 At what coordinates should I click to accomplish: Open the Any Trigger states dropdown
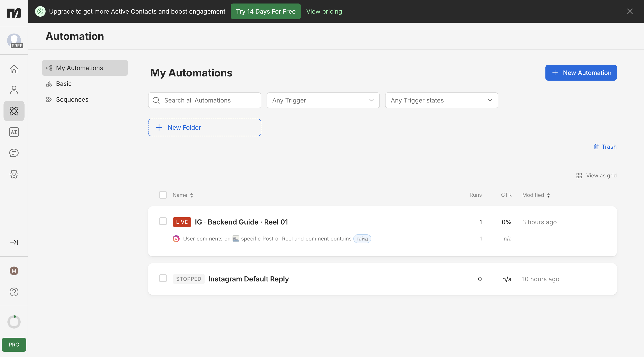tap(442, 100)
